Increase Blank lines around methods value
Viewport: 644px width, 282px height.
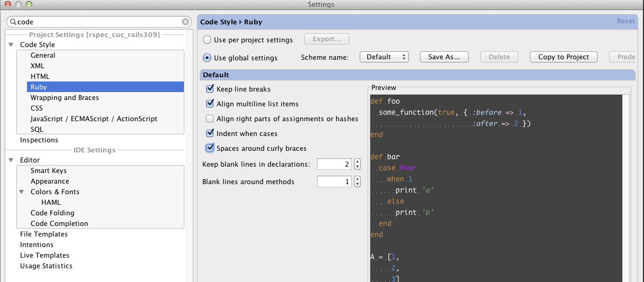(x=358, y=179)
